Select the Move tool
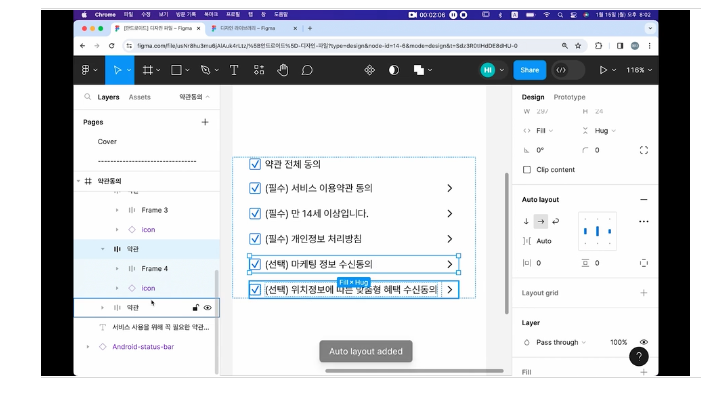 (117, 70)
